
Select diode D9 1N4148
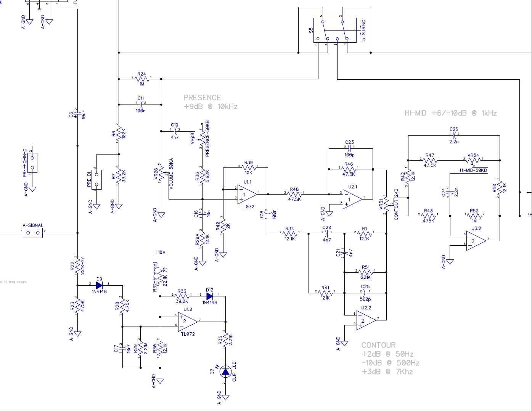pyautogui.click(x=100, y=285)
